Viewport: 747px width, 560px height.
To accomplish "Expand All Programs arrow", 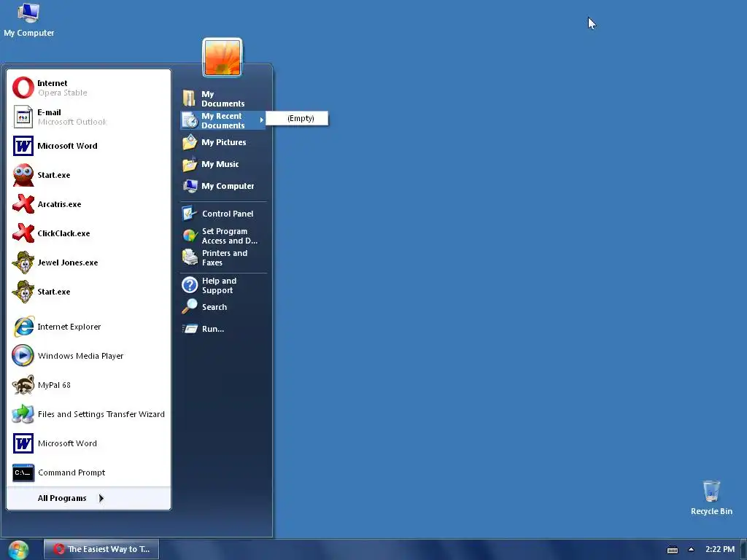I will pyautogui.click(x=101, y=498).
